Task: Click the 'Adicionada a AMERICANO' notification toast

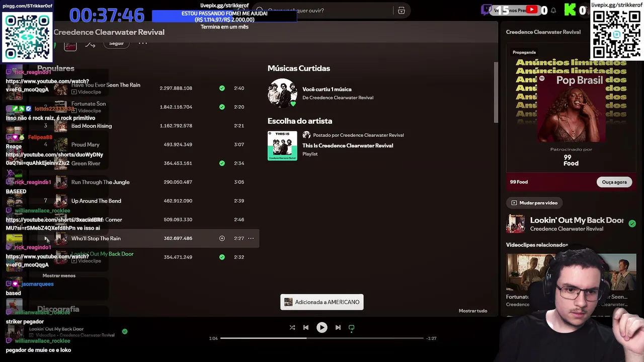Action: click(322, 302)
